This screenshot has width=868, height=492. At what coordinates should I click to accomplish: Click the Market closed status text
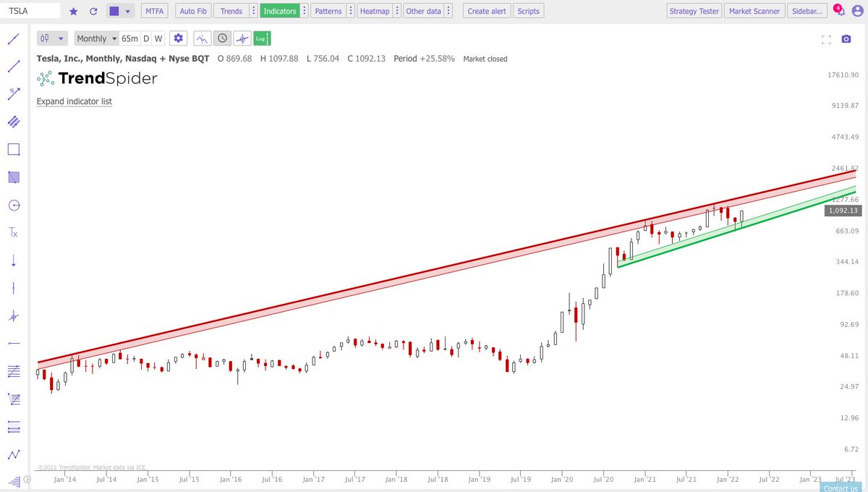point(485,59)
